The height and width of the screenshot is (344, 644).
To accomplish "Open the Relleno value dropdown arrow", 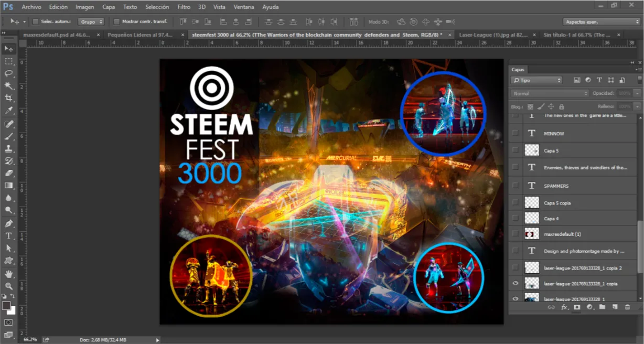I will coord(637,106).
